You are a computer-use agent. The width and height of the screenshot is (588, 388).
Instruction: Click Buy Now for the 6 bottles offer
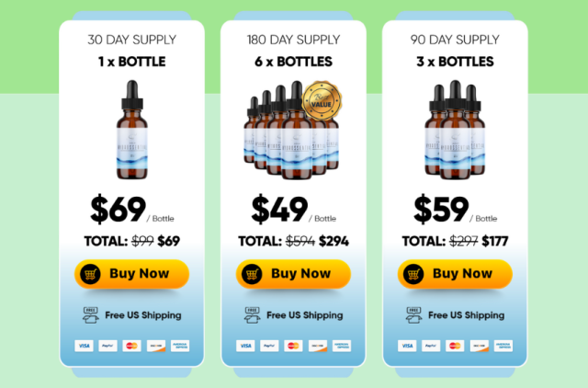[x=293, y=274]
